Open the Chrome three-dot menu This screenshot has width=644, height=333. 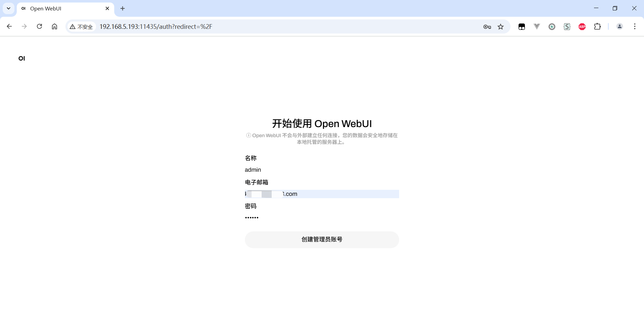coord(635,26)
